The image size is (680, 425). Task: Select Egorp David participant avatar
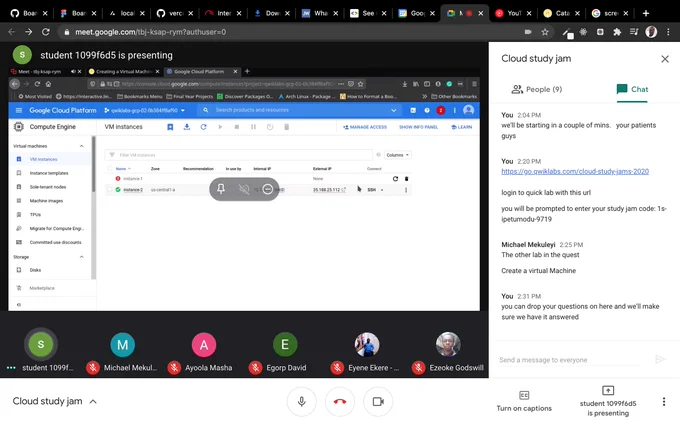[285, 345]
